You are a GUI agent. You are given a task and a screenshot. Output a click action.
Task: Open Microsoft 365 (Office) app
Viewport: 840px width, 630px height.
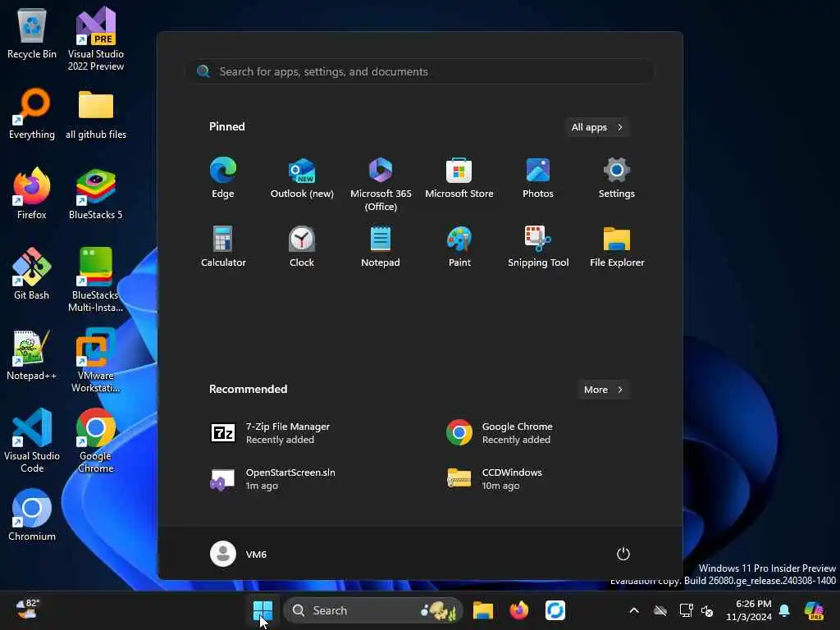(x=381, y=184)
